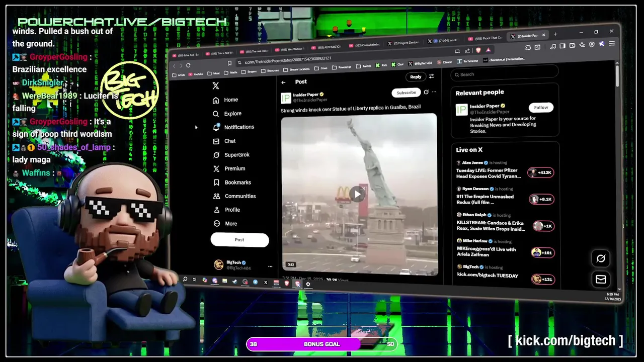Open BigTech account options ellipsis
The height and width of the screenshot is (362, 644).
point(270,266)
